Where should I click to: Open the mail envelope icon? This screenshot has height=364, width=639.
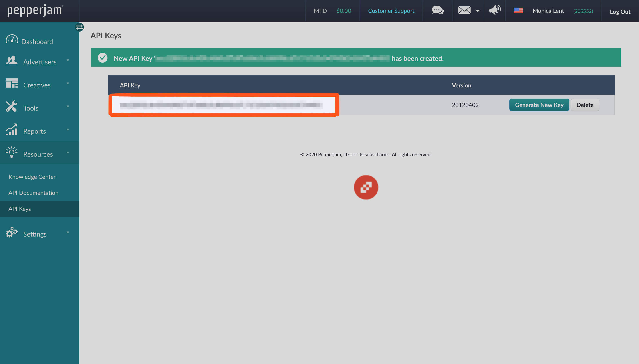[x=464, y=10]
